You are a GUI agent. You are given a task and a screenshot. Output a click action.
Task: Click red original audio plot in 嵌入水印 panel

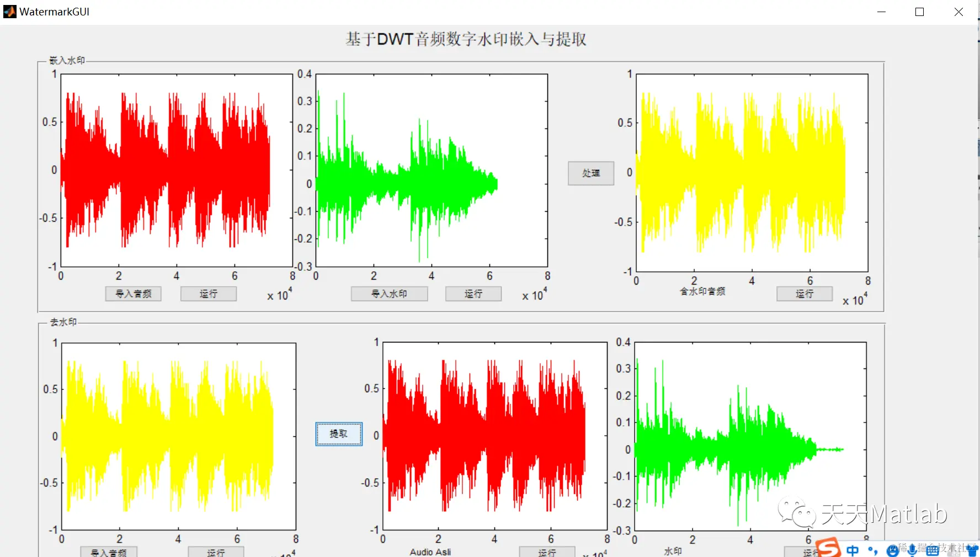tap(177, 170)
